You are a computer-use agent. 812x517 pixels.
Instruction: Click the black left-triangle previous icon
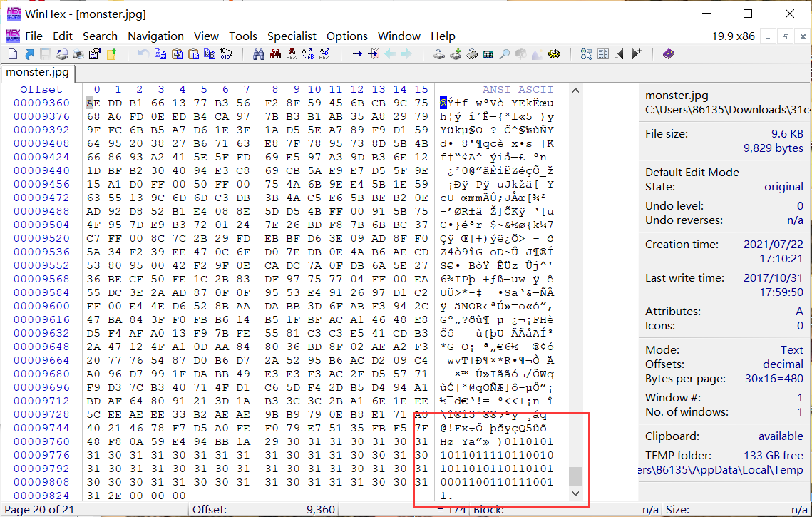coord(620,54)
